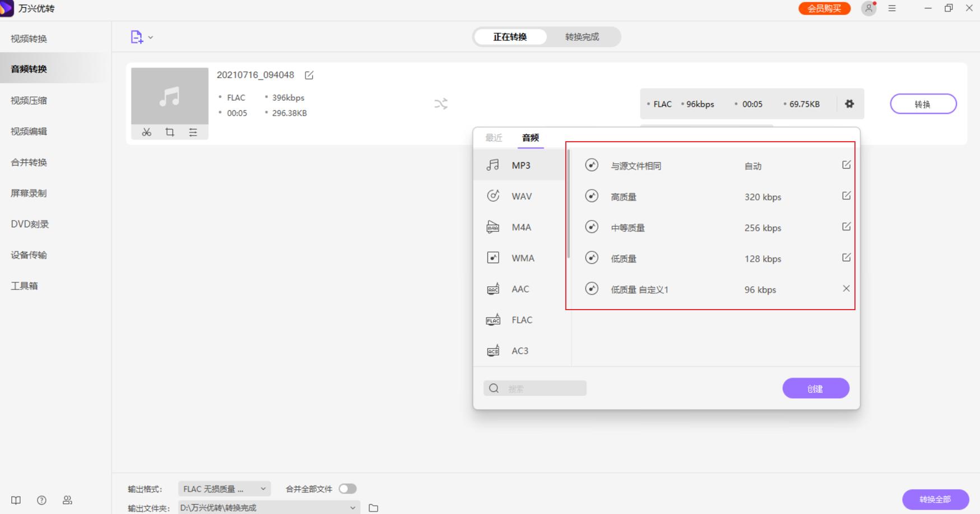Switch to the 转换完成 tab
This screenshot has height=514, width=980.
click(582, 36)
